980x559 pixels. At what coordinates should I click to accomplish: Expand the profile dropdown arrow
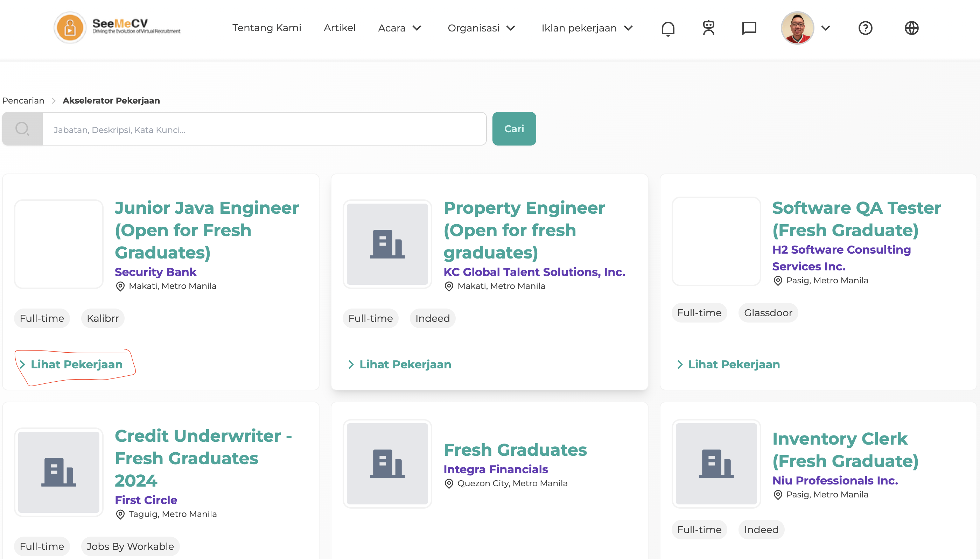tap(826, 28)
